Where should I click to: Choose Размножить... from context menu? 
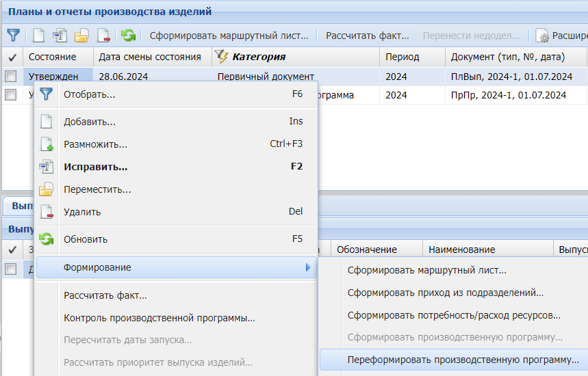(x=95, y=144)
